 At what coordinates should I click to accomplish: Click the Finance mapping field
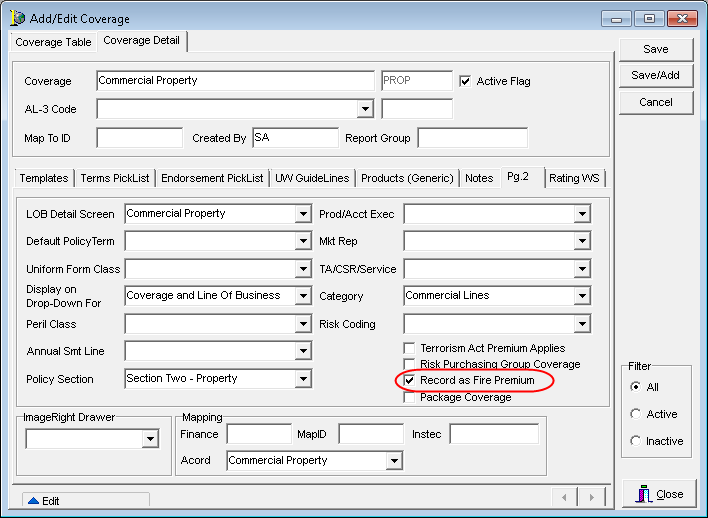[x=259, y=434]
